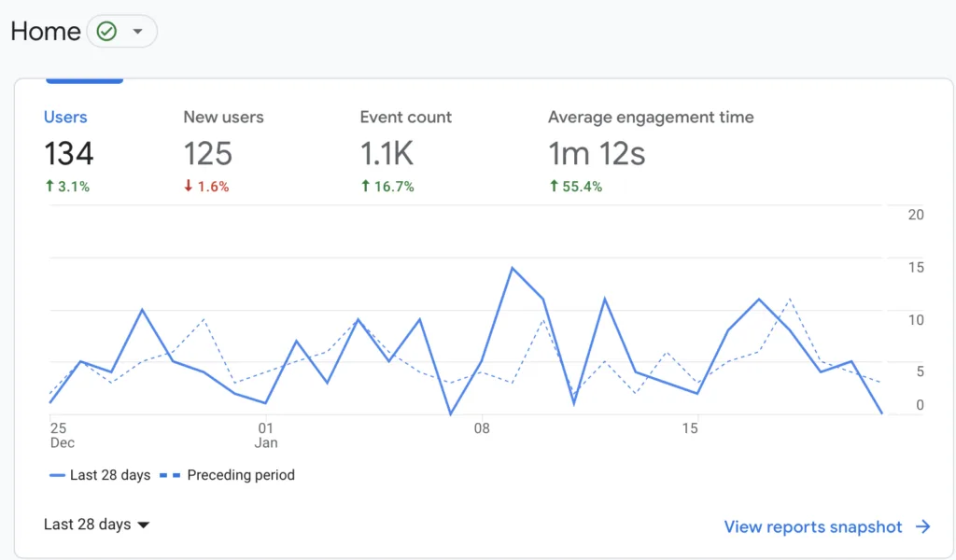
Task: Switch to the New users metric
Action: [x=223, y=117]
